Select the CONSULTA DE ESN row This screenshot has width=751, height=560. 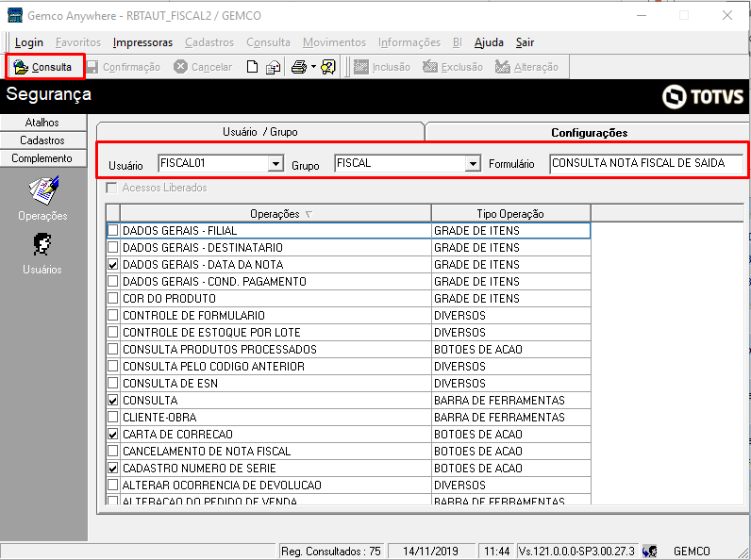point(348,384)
